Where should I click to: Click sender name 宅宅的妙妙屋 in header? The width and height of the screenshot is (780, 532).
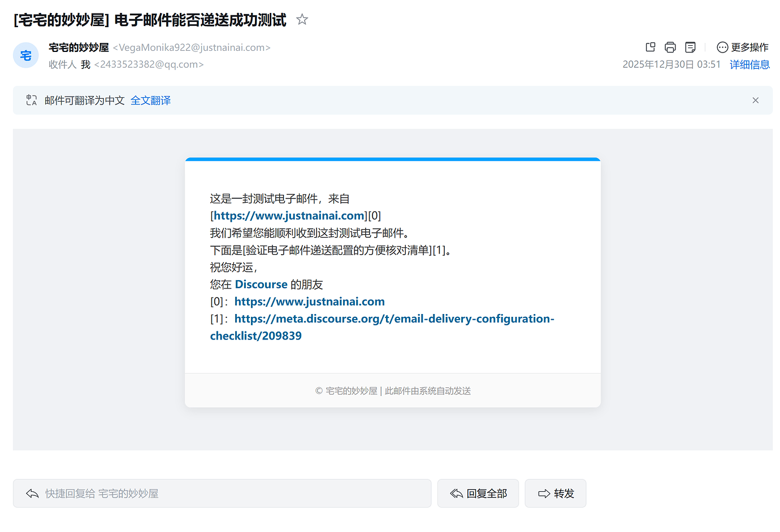tap(79, 47)
